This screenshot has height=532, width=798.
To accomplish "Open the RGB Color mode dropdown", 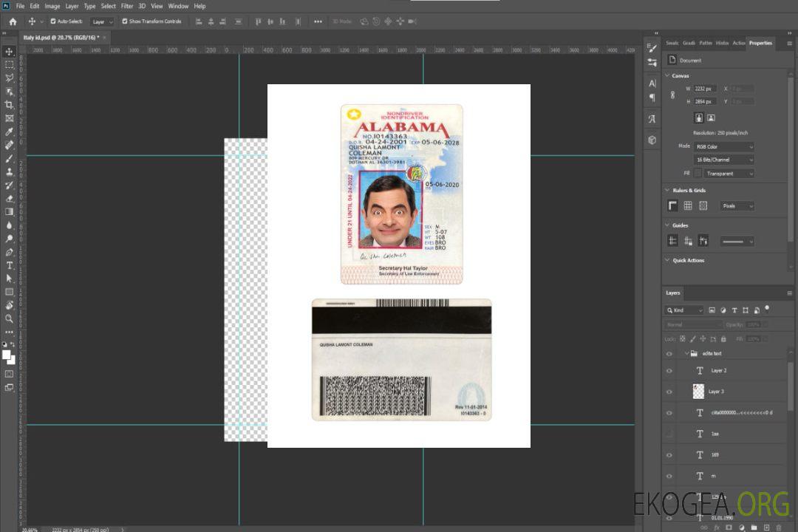I will pyautogui.click(x=723, y=146).
